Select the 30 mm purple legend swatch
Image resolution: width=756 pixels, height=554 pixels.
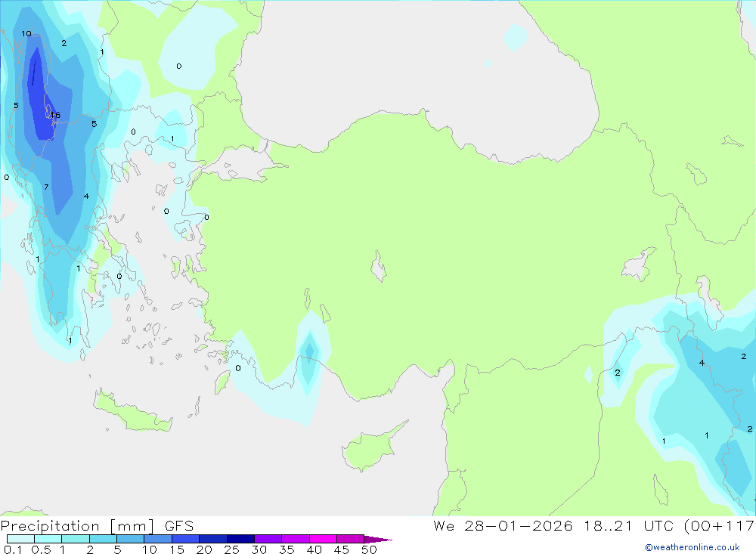268,539
